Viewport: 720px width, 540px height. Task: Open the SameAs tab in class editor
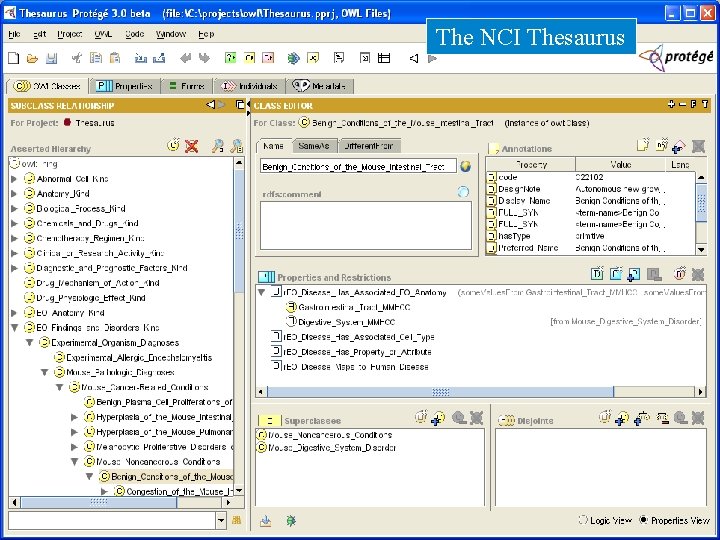point(314,146)
